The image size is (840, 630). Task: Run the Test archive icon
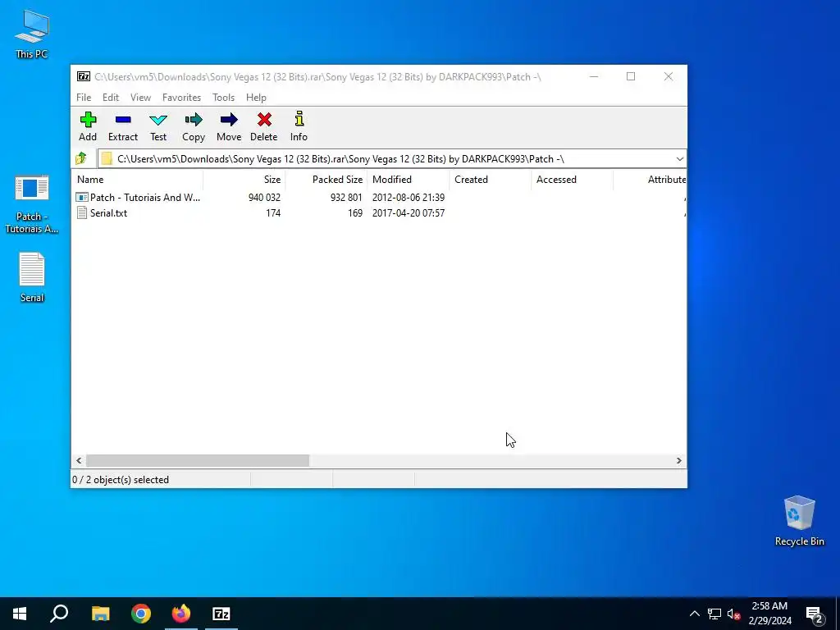(158, 120)
